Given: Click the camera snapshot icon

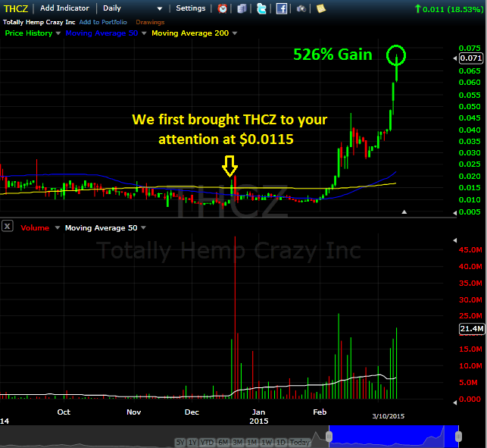Looking at the screenshot, I should pos(301,8).
